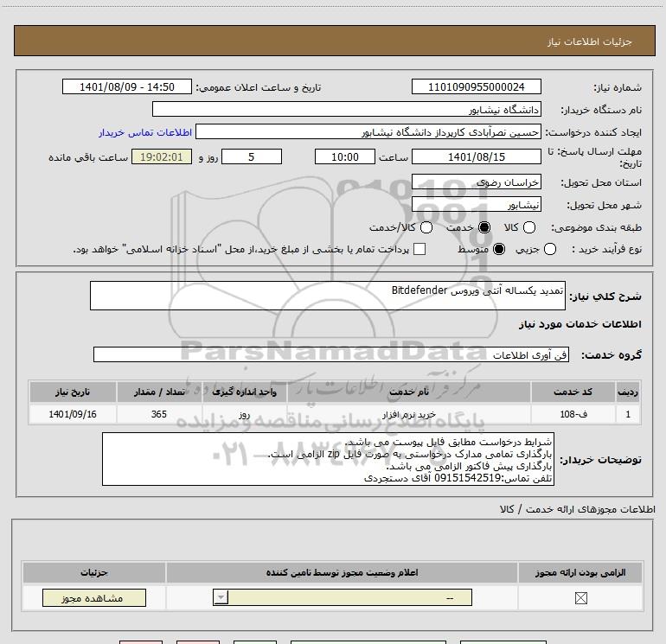Click the need date cell 1401/09/16
This screenshot has width=666, height=644.
pos(73,414)
